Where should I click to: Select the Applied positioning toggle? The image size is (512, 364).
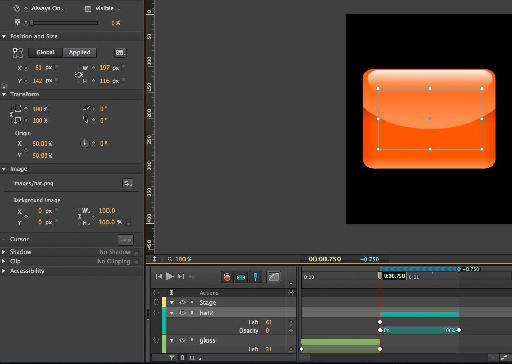pyautogui.click(x=79, y=52)
